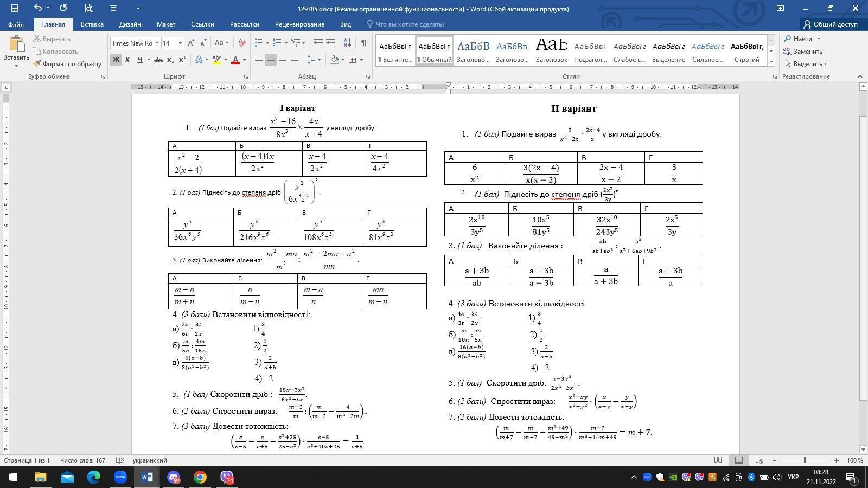Switch to the Вставка tab

tap(92, 24)
